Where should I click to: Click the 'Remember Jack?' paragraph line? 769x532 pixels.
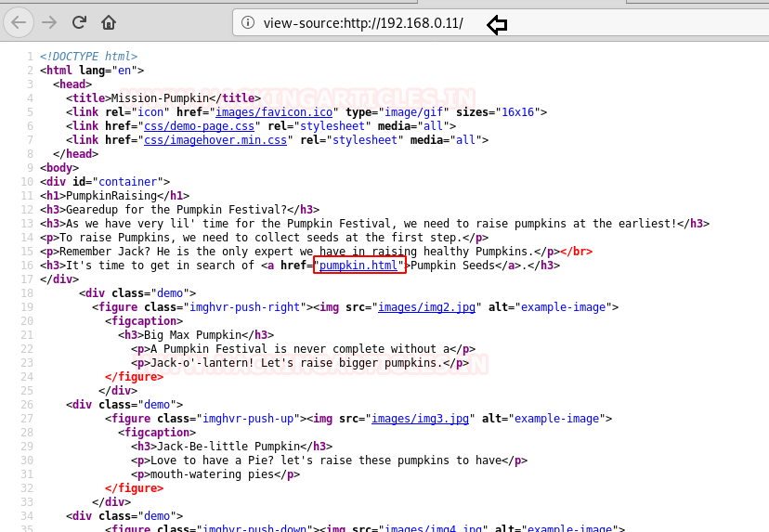[x=316, y=252]
